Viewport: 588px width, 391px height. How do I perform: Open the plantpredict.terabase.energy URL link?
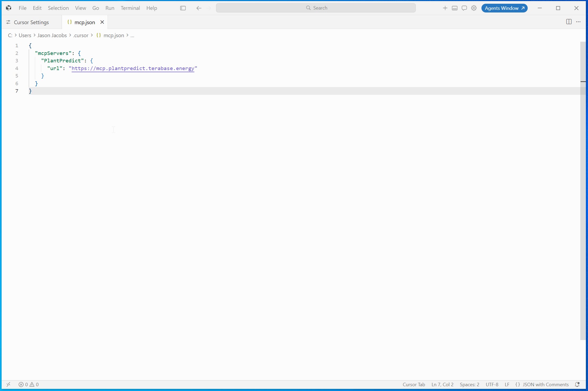pos(133,68)
